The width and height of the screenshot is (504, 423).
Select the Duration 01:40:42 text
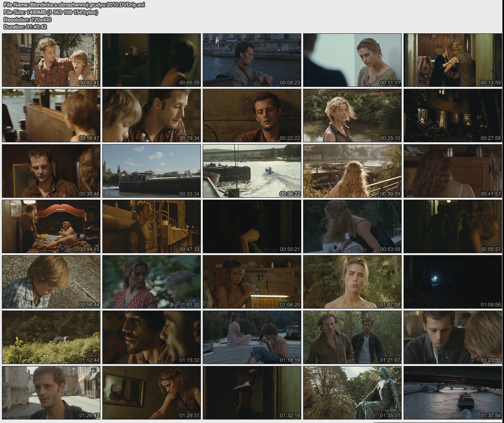(25, 27)
